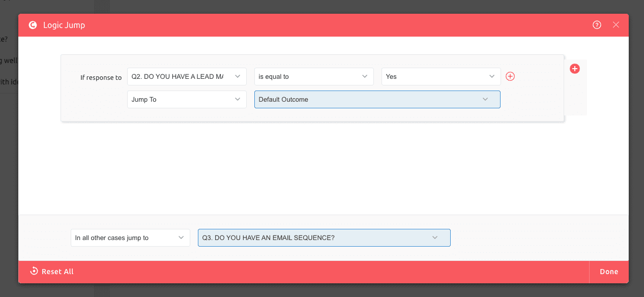The width and height of the screenshot is (644, 297).
Task: Click the Done button
Action: (x=609, y=271)
